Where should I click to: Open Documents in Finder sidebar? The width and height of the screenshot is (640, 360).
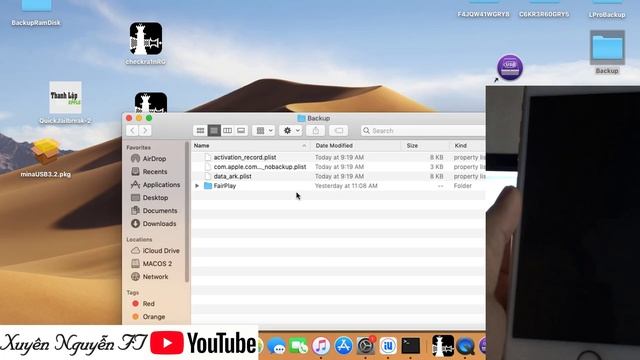coord(160,211)
